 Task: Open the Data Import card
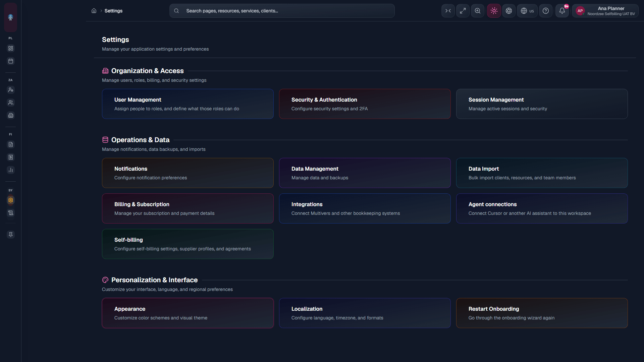[542, 173]
